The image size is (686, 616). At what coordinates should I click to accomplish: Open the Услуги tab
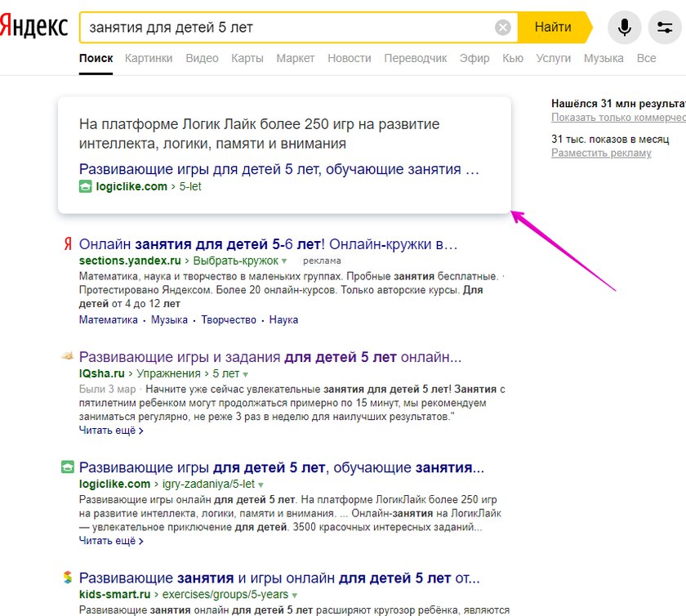click(x=554, y=58)
